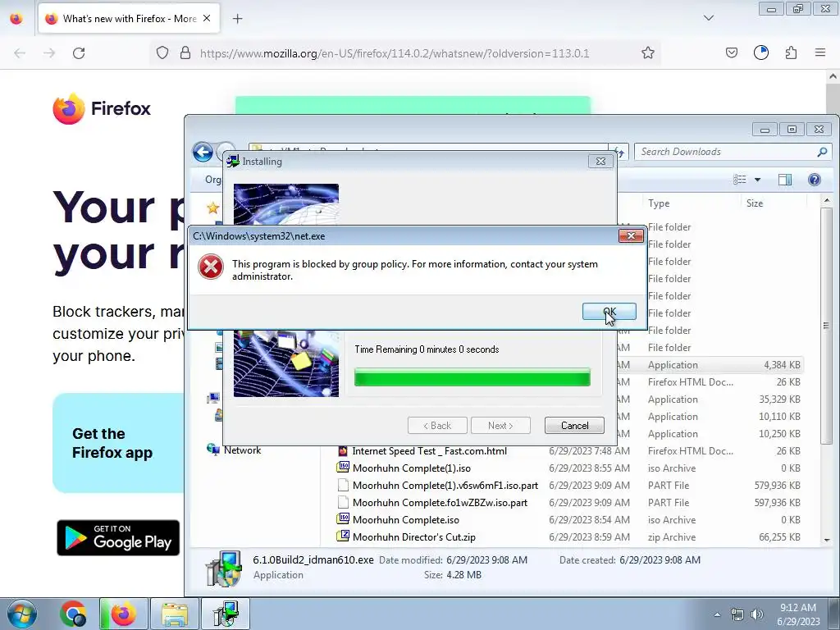Screen dimensions: 840x630
Task: Click the red error icon in the dialog
Action: click(x=211, y=267)
